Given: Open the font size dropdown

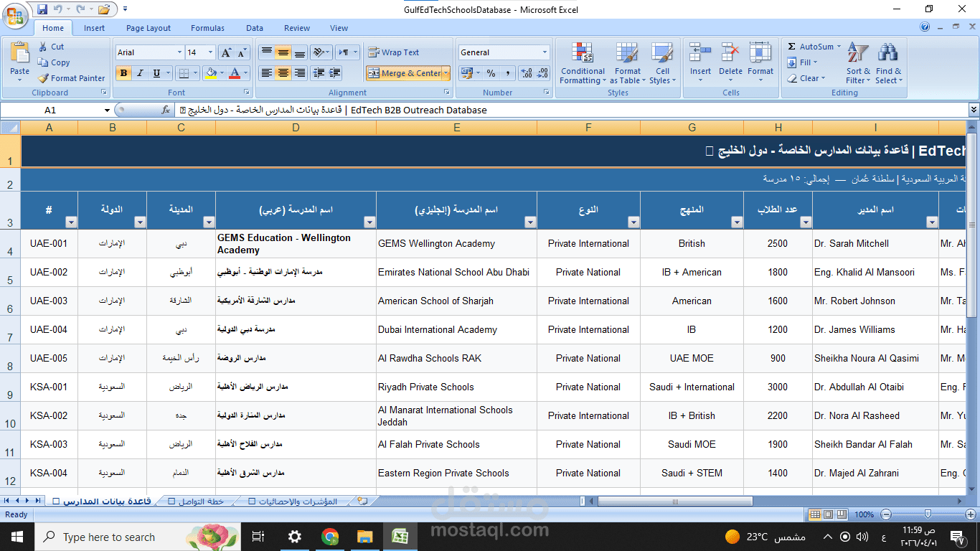Looking at the screenshot, I should [x=209, y=52].
